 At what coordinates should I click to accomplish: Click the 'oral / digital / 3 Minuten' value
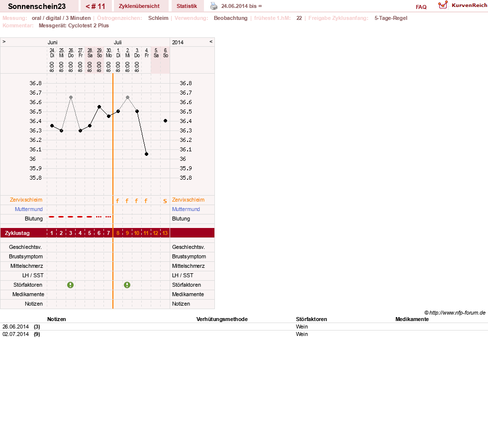pyautogui.click(x=61, y=18)
